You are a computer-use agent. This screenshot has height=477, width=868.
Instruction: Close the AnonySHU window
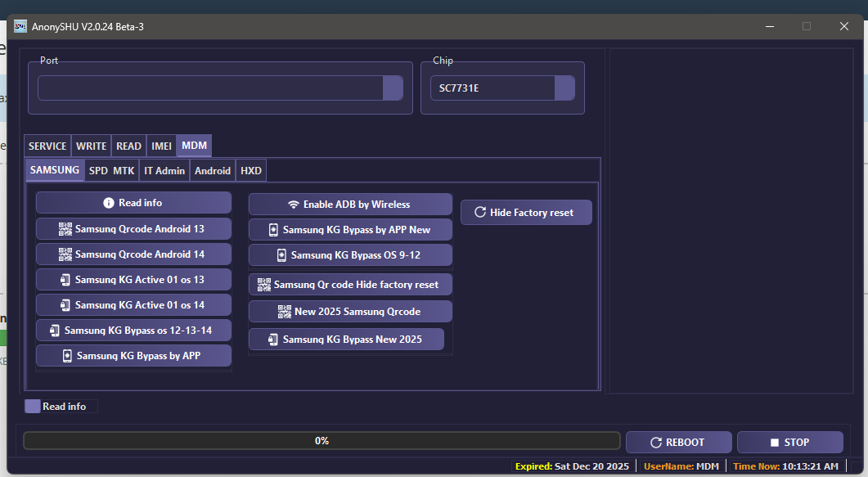click(843, 26)
